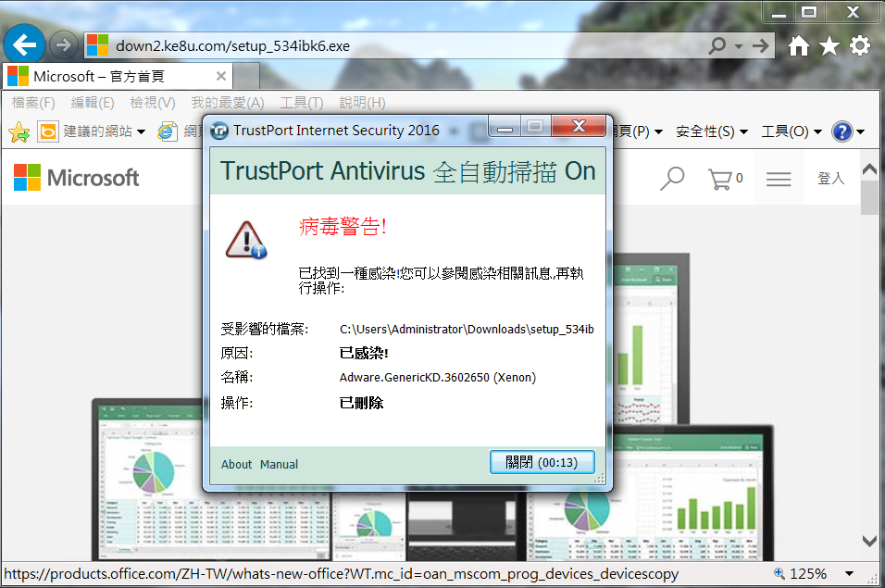Click the TrustPort title bar logo icon
885x588 pixels.
tap(219, 131)
